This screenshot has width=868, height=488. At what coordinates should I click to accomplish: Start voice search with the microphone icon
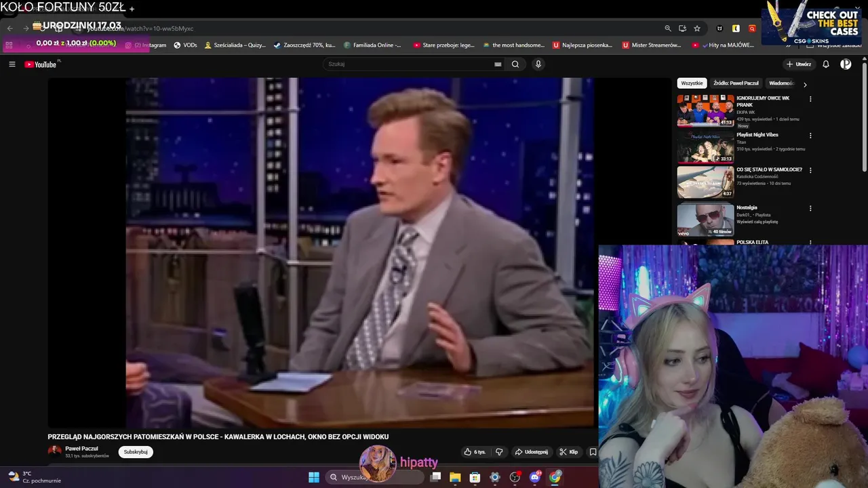coord(538,64)
